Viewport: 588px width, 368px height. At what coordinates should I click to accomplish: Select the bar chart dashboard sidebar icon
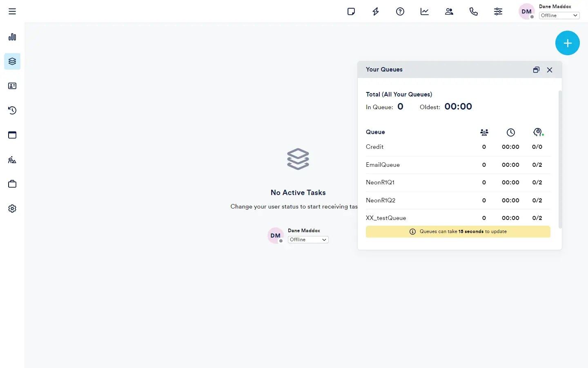12,37
